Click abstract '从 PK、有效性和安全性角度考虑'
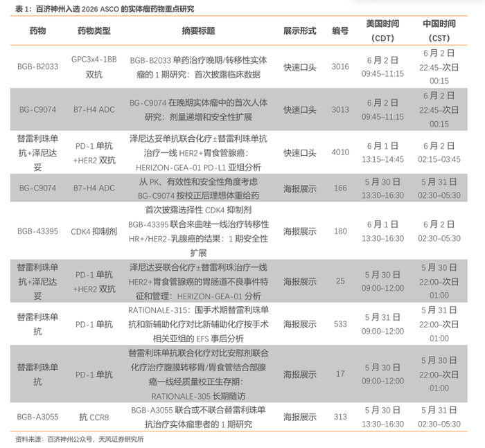 coord(198,188)
